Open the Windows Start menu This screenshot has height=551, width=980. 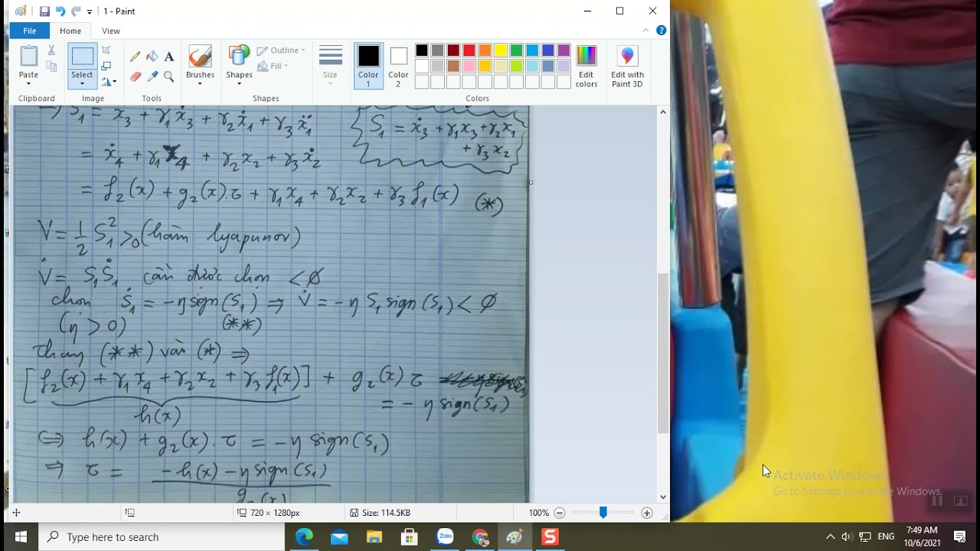(21, 537)
